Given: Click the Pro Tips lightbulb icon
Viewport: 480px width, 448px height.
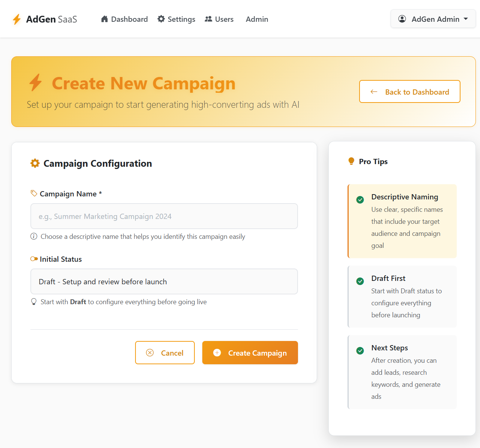Looking at the screenshot, I should pyautogui.click(x=351, y=161).
